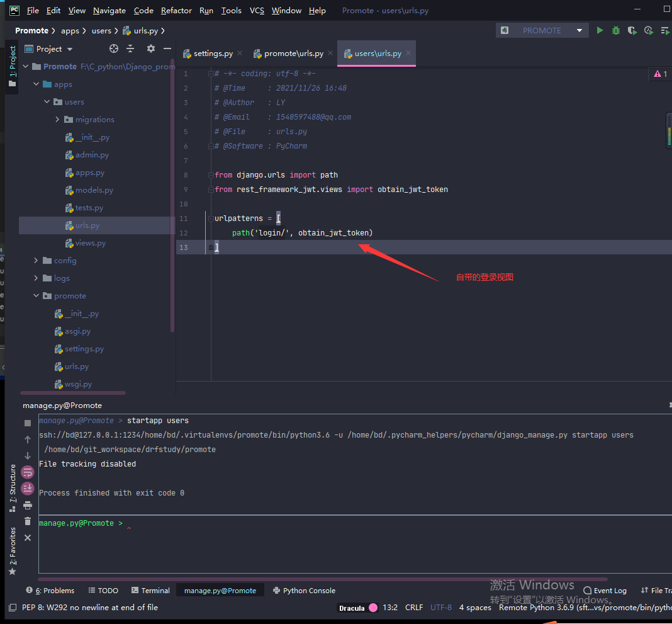Toggle fold of header comment block
This screenshot has width=672, height=624.
pyautogui.click(x=210, y=74)
